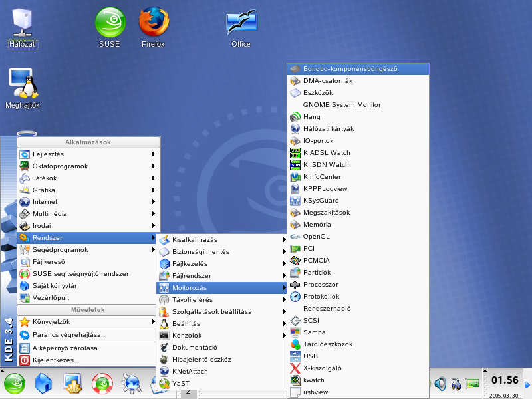Click the KInfoCenter icon
Screen dimensions: 532x399
click(x=295, y=177)
